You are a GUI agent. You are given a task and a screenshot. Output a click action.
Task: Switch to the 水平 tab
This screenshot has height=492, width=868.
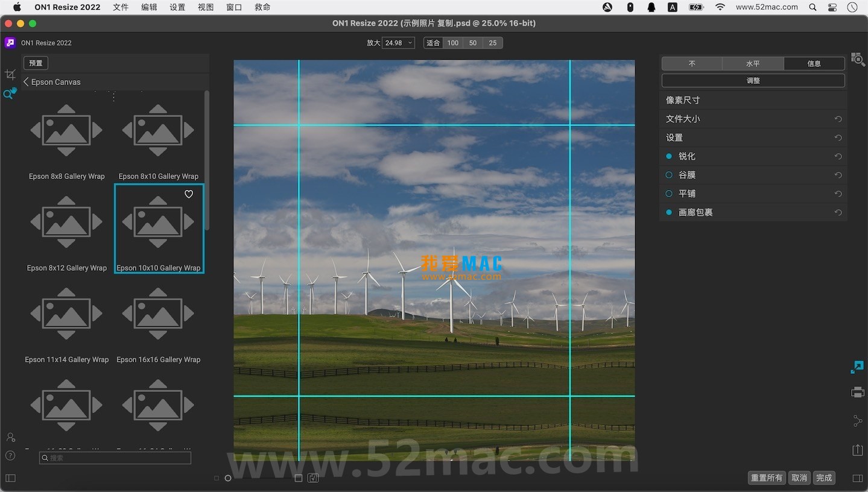[753, 63]
